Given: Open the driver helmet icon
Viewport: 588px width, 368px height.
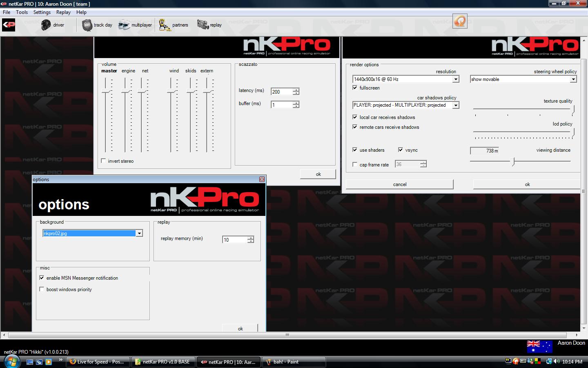Looking at the screenshot, I should pyautogui.click(x=46, y=25).
